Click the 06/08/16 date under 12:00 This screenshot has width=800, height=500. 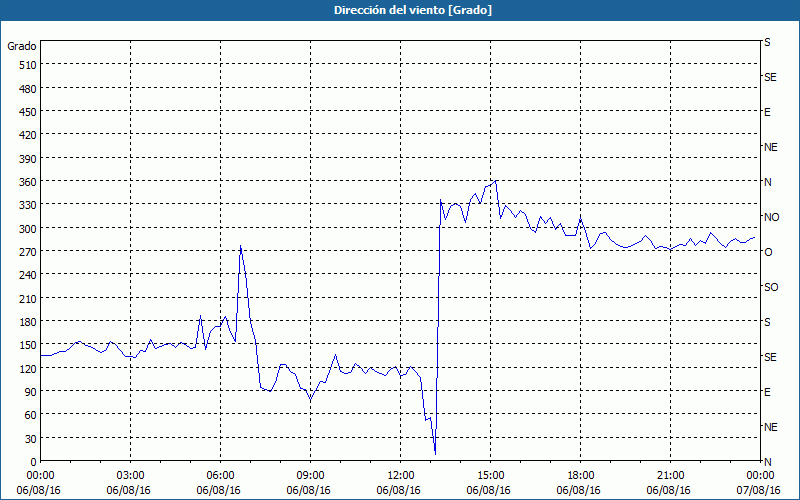coord(398,490)
